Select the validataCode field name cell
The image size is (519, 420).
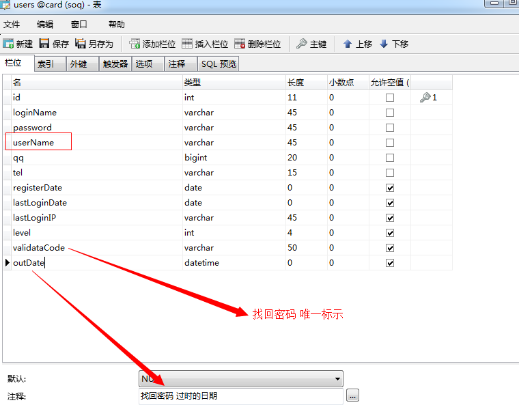pyautogui.click(x=97, y=248)
